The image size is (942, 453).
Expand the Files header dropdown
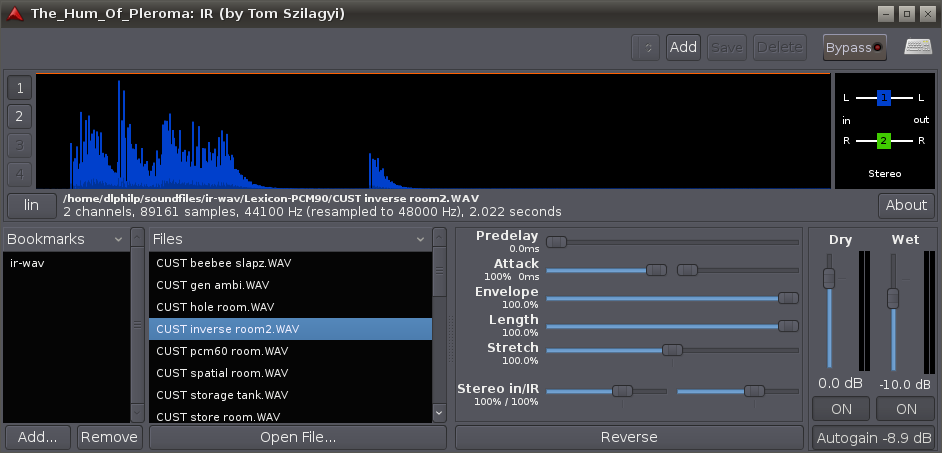click(x=420, y=240)
